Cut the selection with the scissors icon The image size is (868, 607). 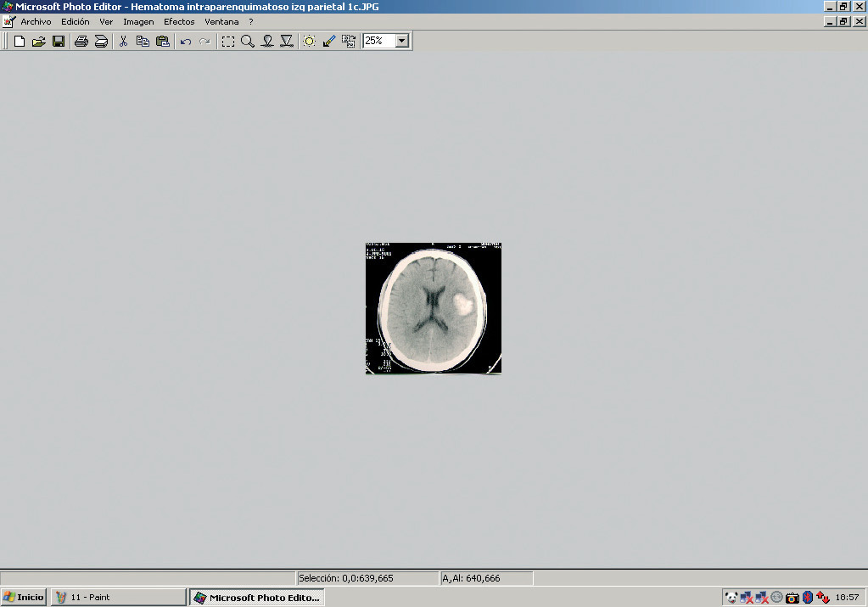tap(123, 41)
